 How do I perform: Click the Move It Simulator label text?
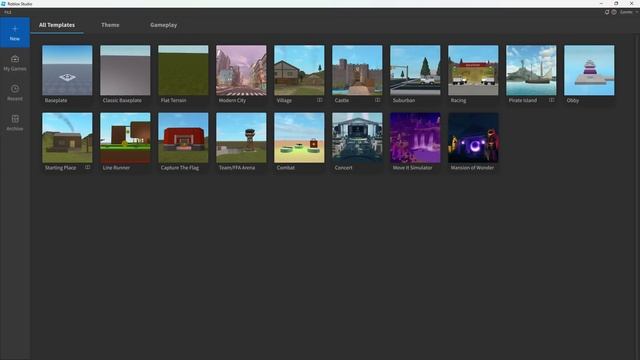412,168
